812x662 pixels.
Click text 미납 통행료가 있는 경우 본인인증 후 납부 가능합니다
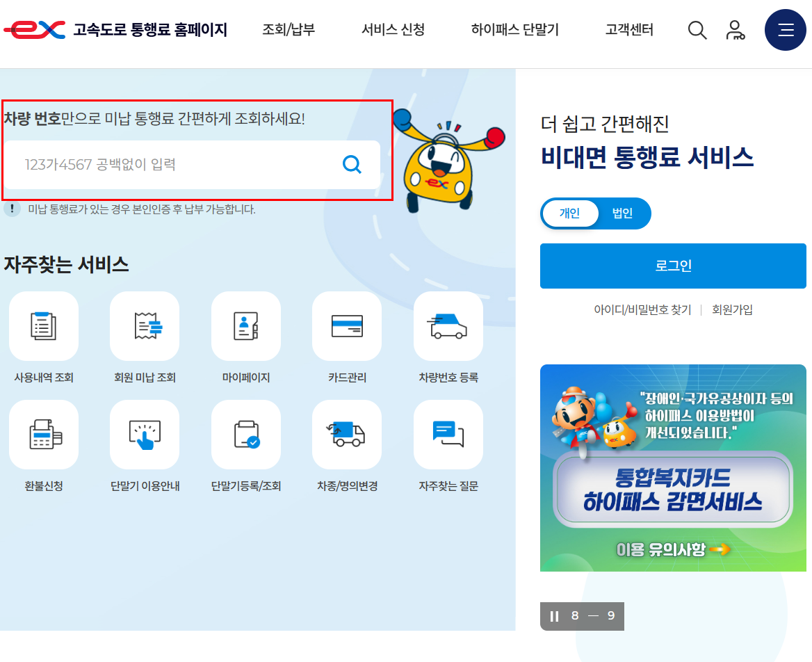pyautogui.click(x=142, y=209)
